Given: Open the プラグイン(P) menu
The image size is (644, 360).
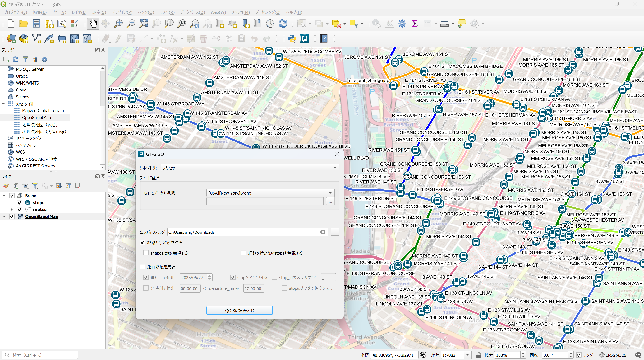Looking at the screenshot, I should point(122,12).
